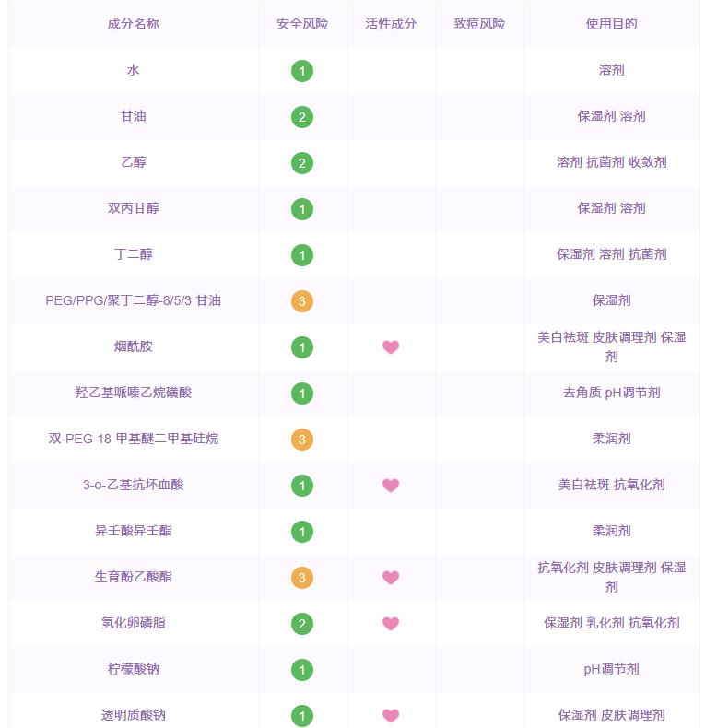The image size is (717, 728).
Task: Click the heart icon in the 氢化卵磷脂 row
Action: click(391, 624)
